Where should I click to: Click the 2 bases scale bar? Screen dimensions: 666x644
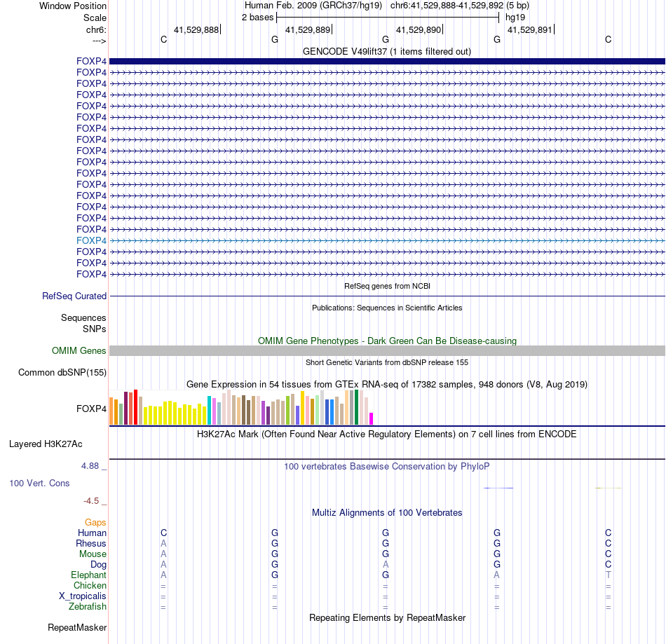[388, 18]
